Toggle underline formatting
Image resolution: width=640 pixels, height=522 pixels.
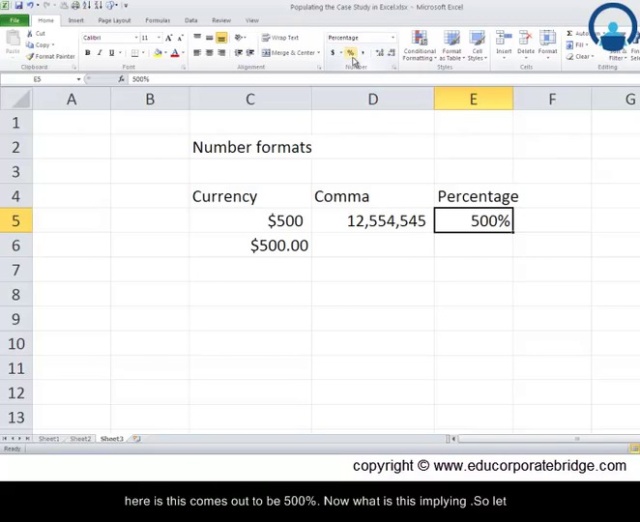pos(111,53)
